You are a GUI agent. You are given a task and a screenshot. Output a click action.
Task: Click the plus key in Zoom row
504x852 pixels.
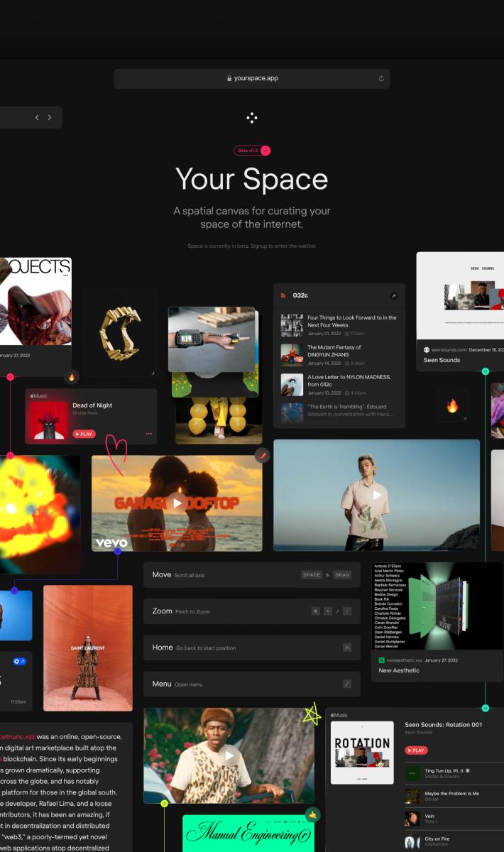point(328,611)
